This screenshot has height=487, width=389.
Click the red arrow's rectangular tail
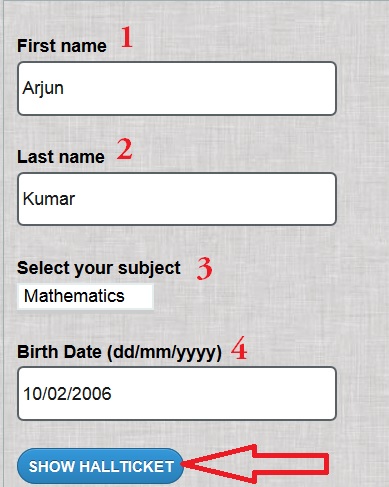click(292, 464)
